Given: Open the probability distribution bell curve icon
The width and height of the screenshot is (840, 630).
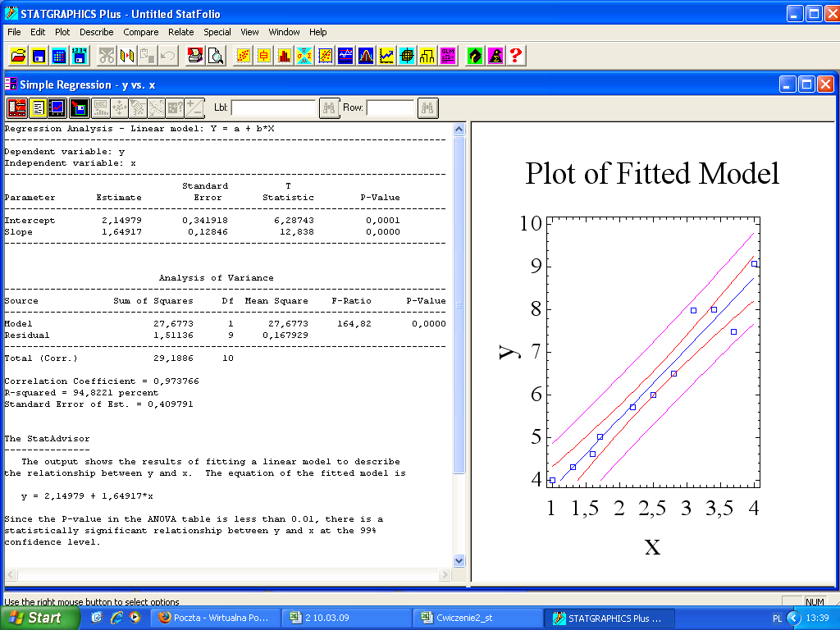Looking at the screenshot, I should 366,56.
